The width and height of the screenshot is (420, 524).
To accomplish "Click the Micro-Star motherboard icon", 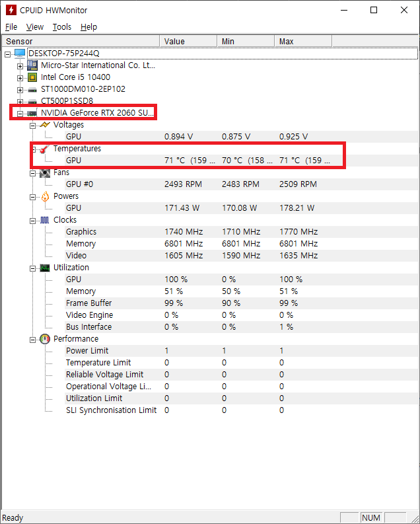I will pyautogui.click(x=32, y=65).
